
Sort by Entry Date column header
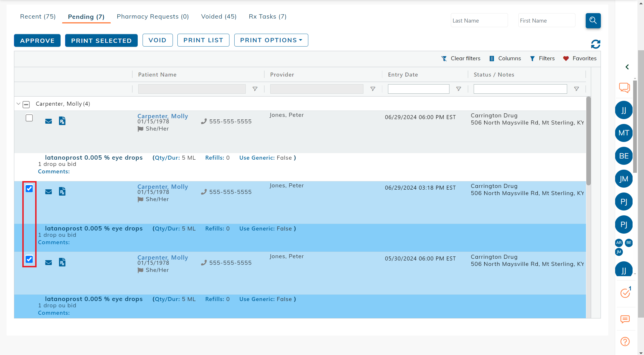pos(403,75)
